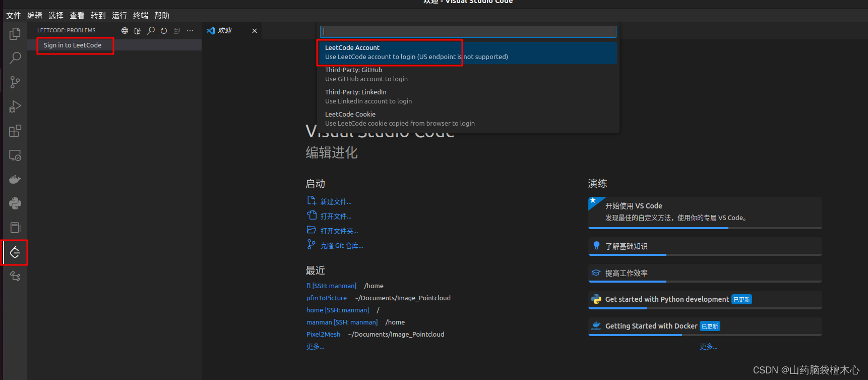The image size is (868, 380).
Task: Open the Extensions view icon
Action: [x=15, y=131]
